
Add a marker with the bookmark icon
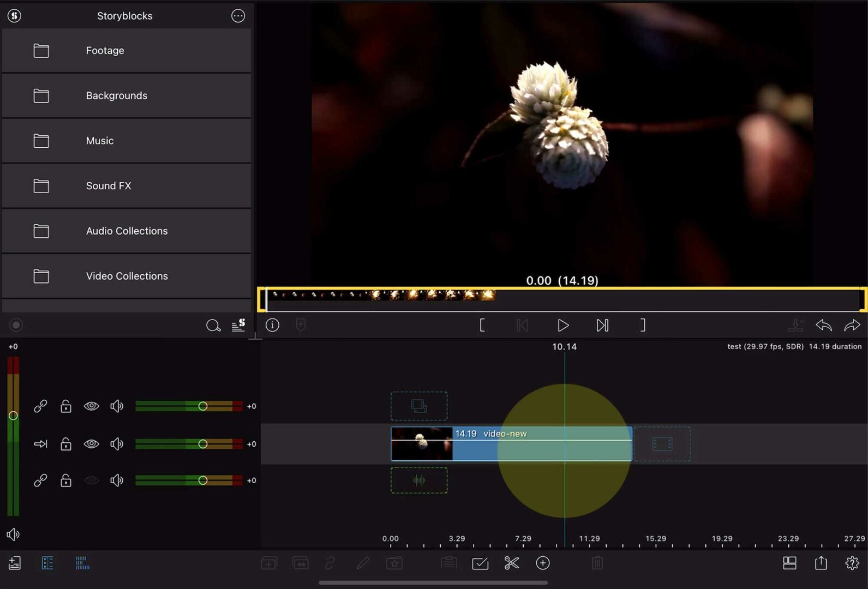tap(301, 325)
